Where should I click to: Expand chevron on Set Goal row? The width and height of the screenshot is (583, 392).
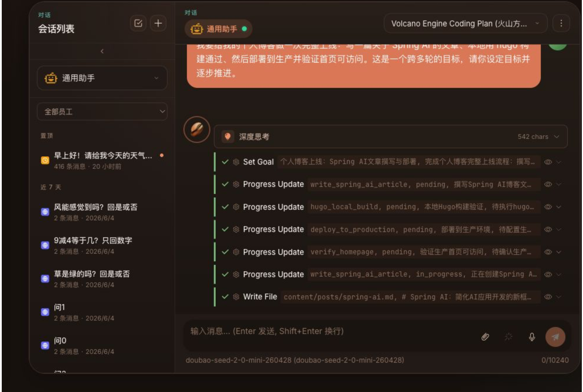[559, 162]
